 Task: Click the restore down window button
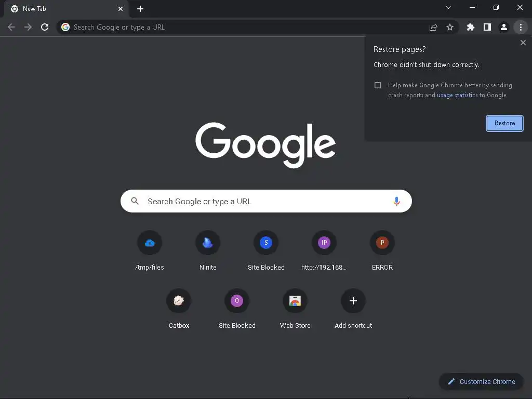pos(496,7)
